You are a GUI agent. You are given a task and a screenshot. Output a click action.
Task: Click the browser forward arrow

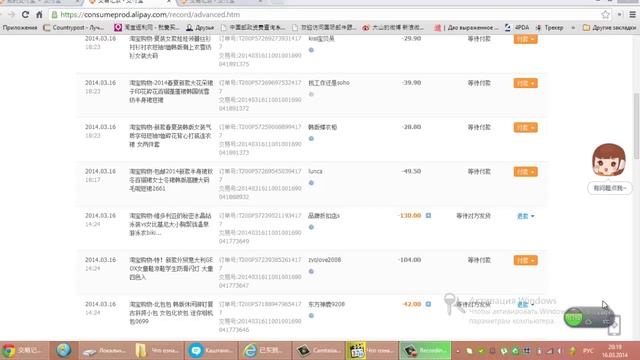click(x=11, y=15)
